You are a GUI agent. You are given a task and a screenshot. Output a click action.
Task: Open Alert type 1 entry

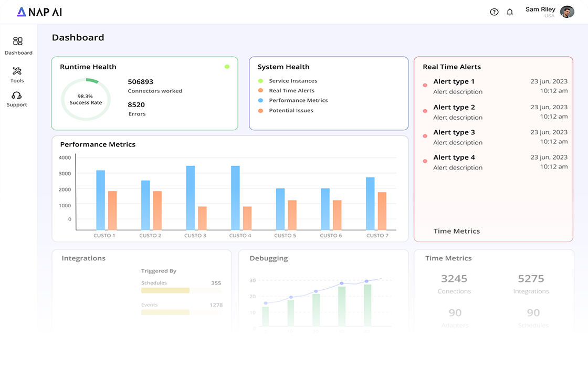point(495,86)
